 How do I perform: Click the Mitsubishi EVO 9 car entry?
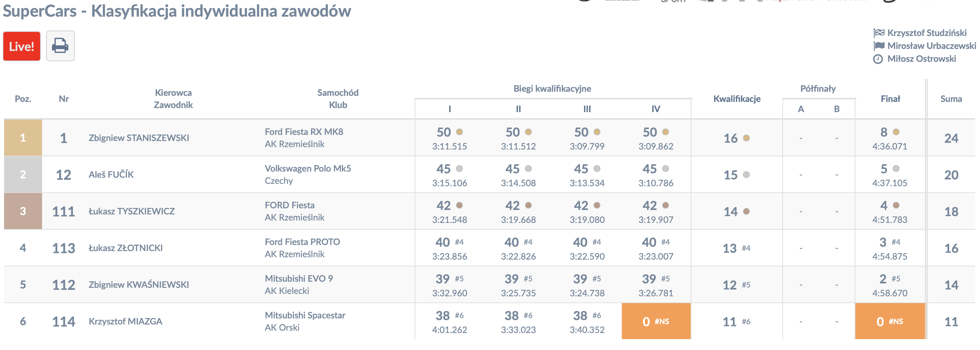coord(298,278)
